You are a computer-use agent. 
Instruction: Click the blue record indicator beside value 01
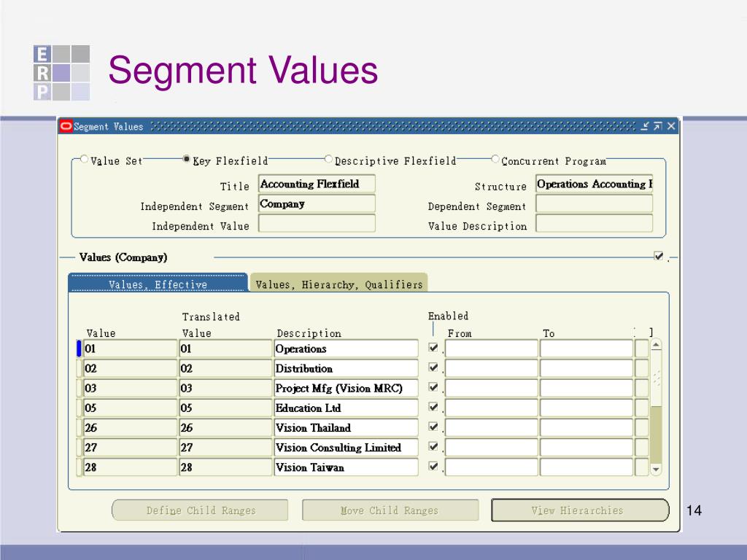79,349
